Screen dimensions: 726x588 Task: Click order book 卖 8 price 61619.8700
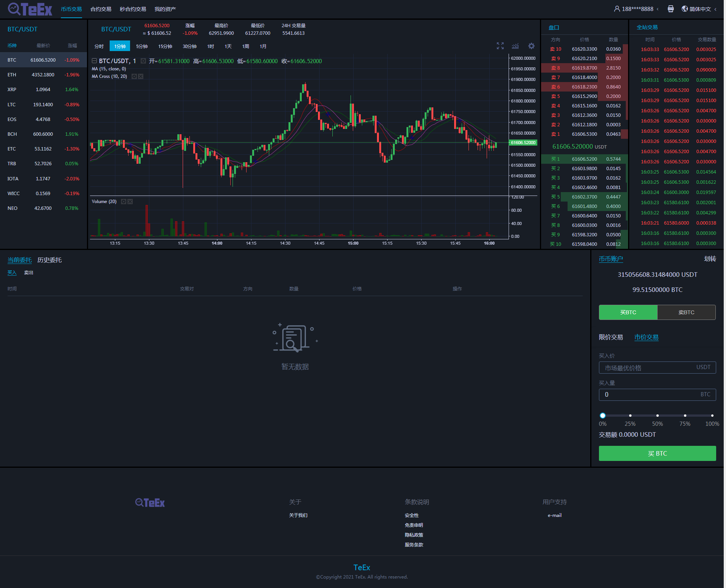click(584, 68)
